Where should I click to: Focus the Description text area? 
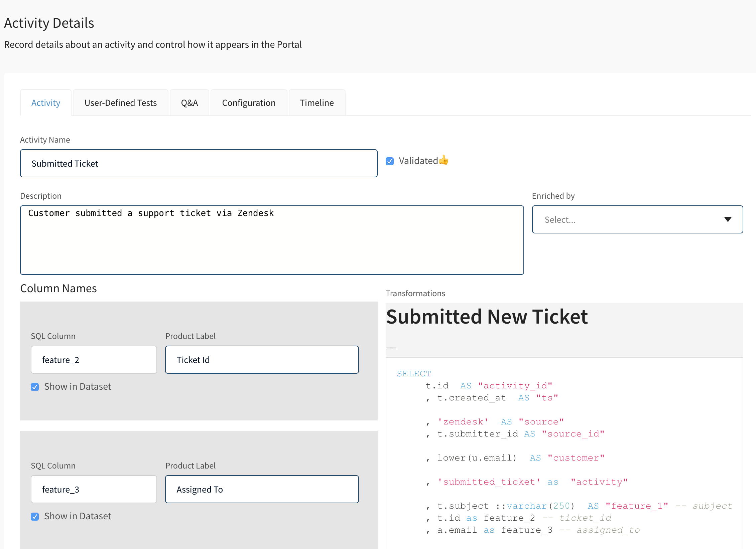click(271, 240)
